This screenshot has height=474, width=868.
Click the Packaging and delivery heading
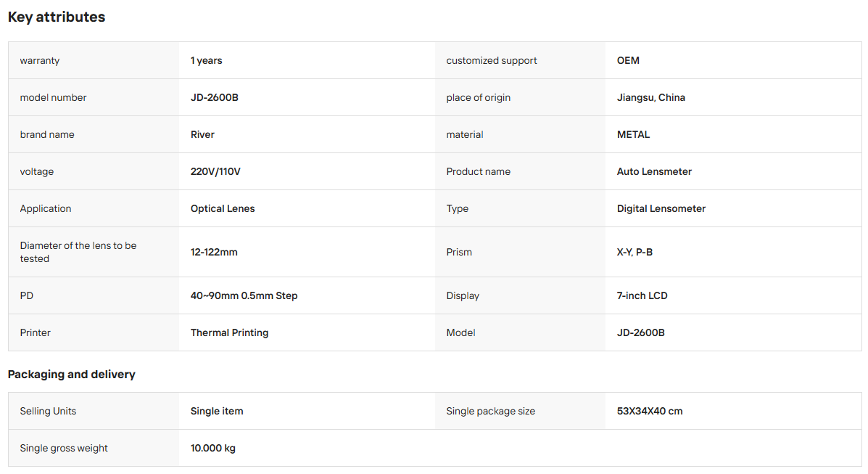71,375
